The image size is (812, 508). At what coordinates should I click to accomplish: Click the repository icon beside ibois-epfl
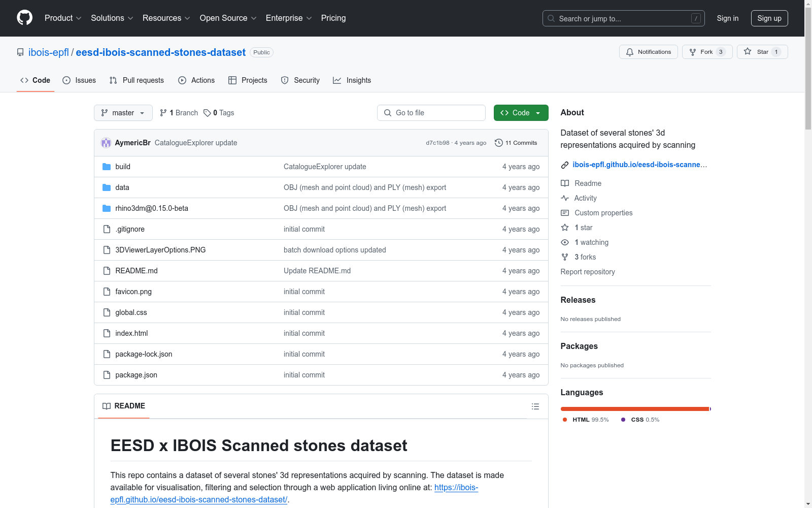click(x=20, y=52)
